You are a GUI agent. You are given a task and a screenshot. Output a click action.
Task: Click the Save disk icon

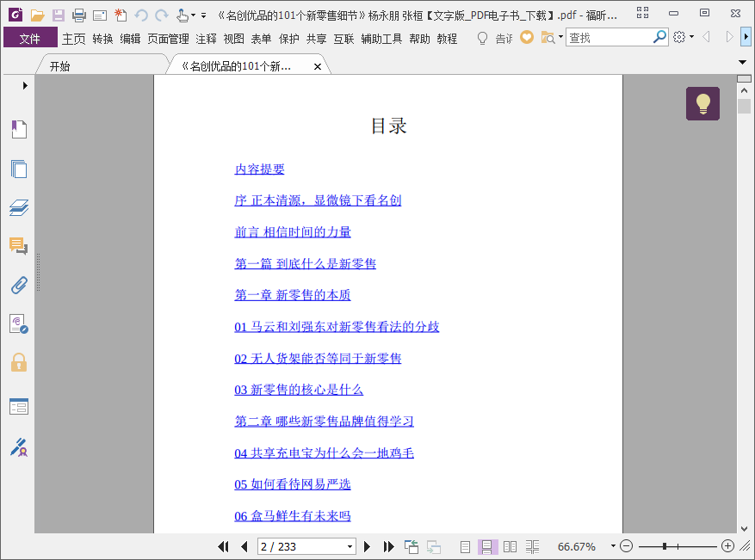pyautogui.click(x=59, y=15)
